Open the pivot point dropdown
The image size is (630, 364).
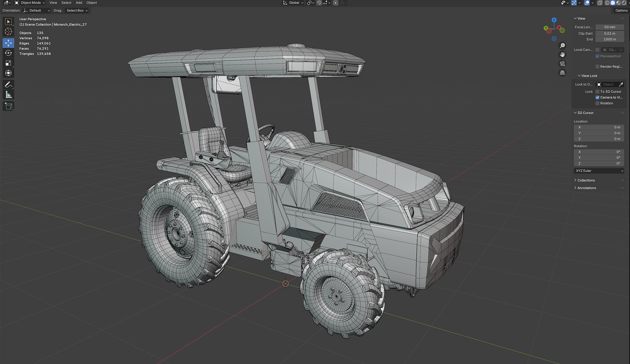point(310,3)
